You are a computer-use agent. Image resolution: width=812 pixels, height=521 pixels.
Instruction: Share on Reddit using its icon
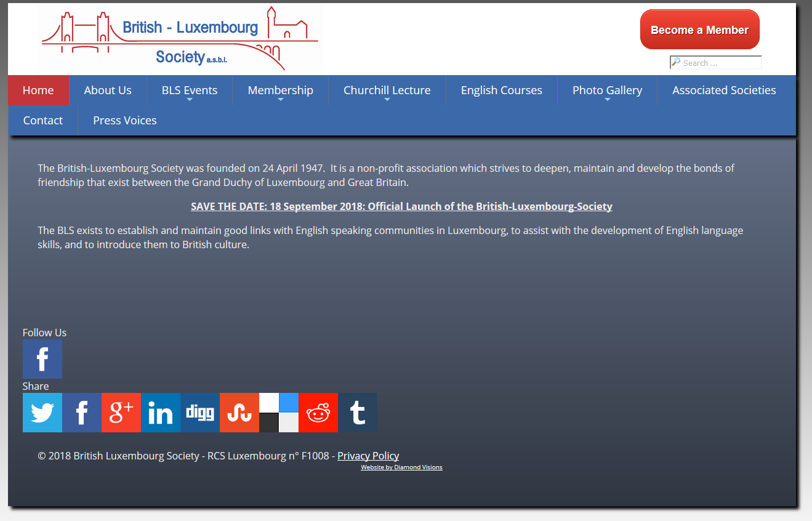click(318, 413)
